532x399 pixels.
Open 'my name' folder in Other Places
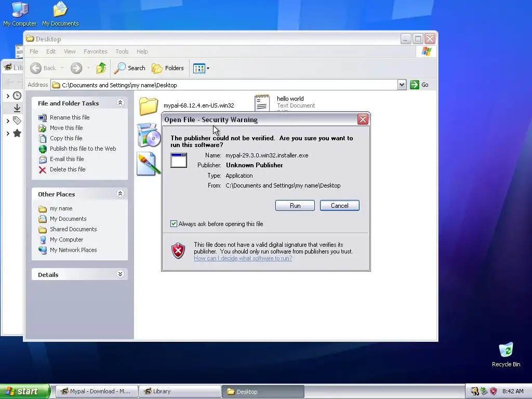[x=55, y=209]
